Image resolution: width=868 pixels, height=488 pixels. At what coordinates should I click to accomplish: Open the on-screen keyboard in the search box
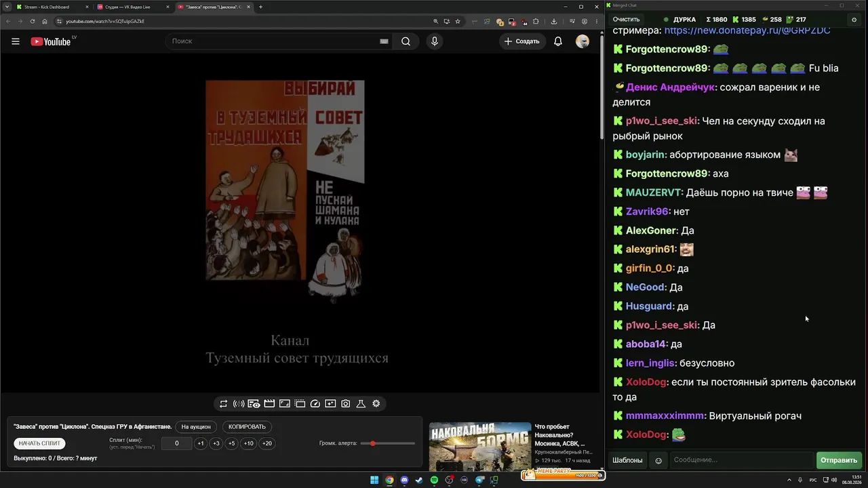point(384,41)
